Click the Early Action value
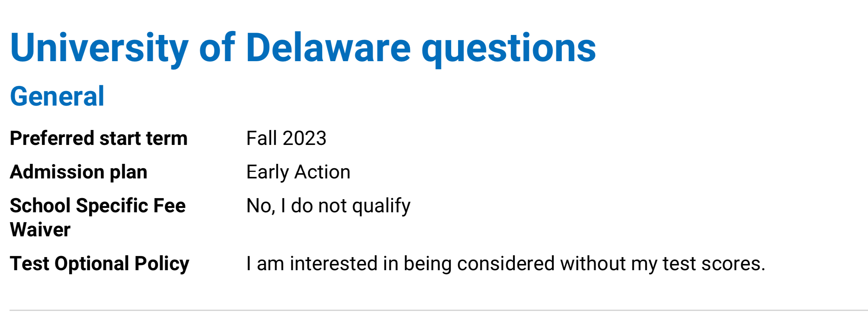This screenshot has height=319, width=868. [298, 172]
